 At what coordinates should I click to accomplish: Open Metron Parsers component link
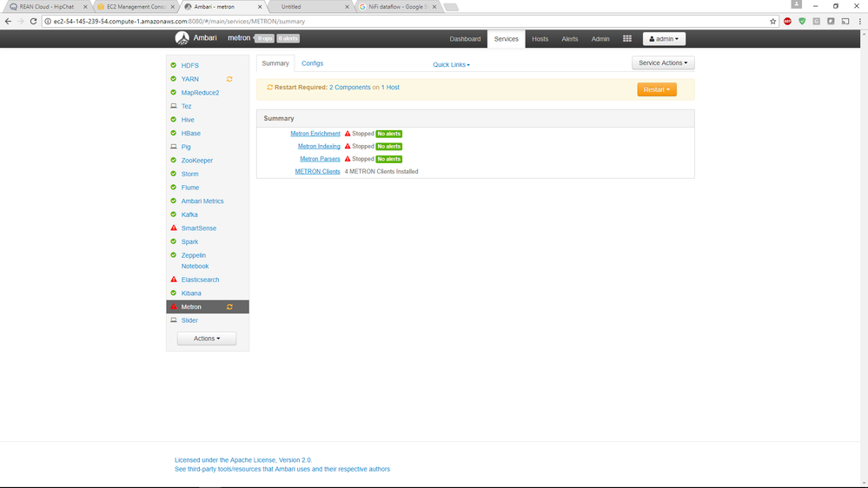click(x=320, y=159)
